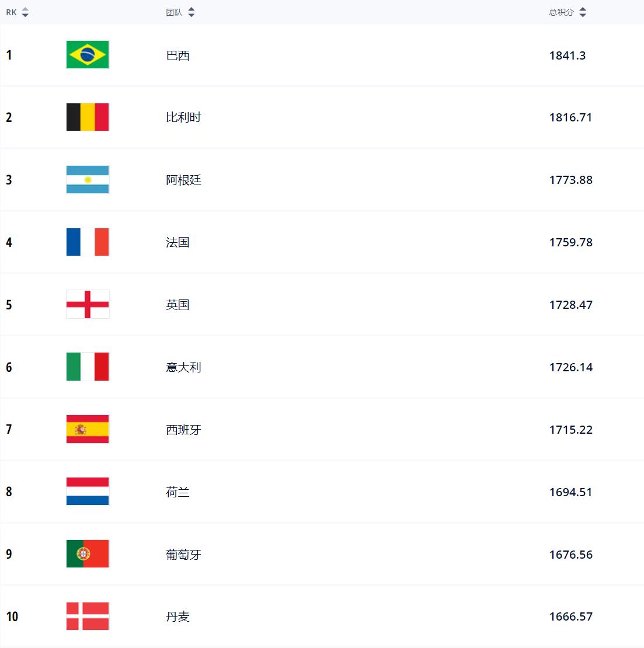
Task: Click the Argentina flag icon
Action: pyautogui.click(x=88, y=180)
